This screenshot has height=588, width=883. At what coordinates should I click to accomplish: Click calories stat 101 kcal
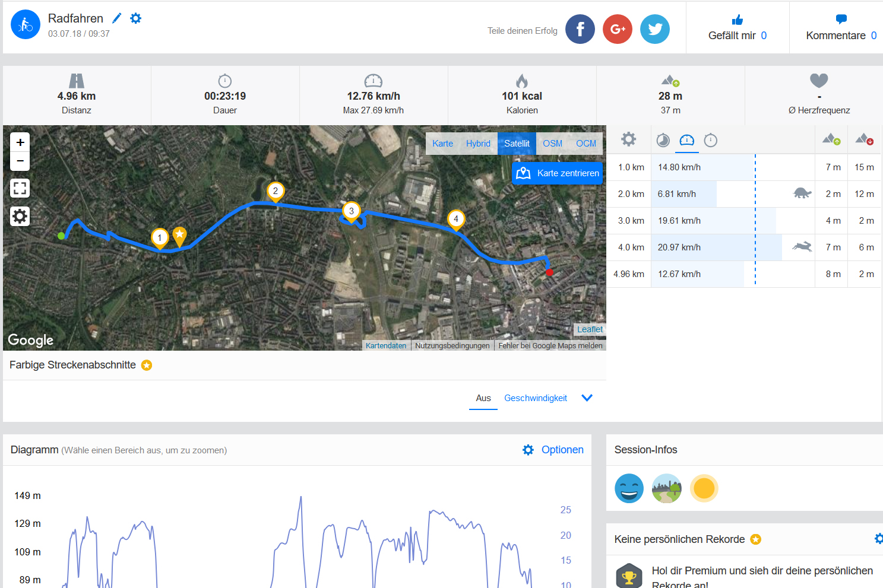tap(522, 96)
